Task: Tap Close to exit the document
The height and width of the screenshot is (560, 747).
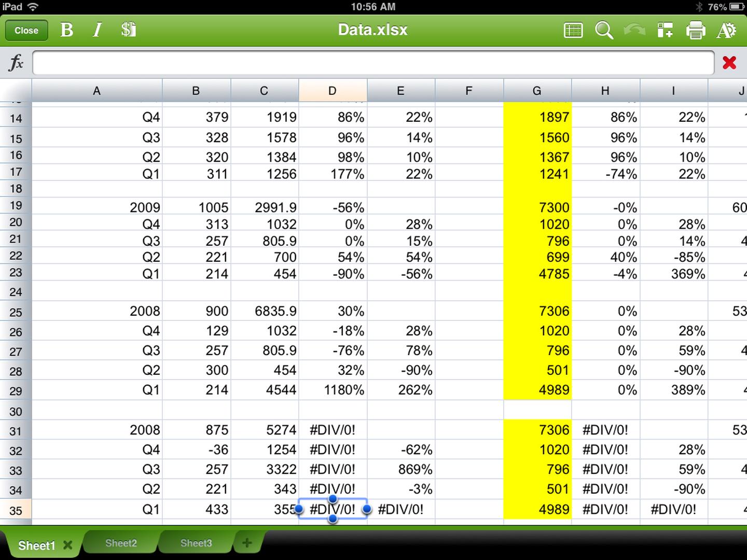Action: tap(26, 30)
